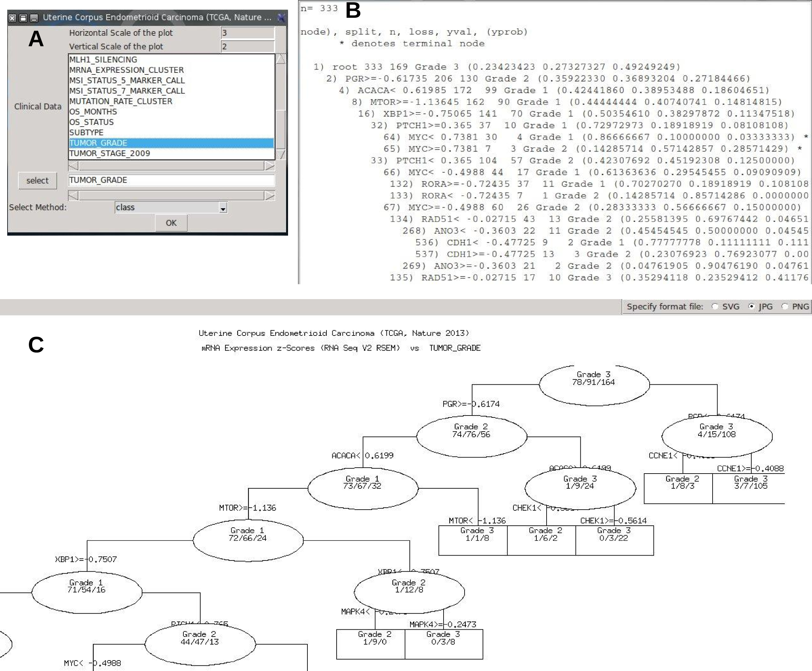The image size is (812, 671).
Task: Open the Select Method dropdown arrow
Action: 223,208
